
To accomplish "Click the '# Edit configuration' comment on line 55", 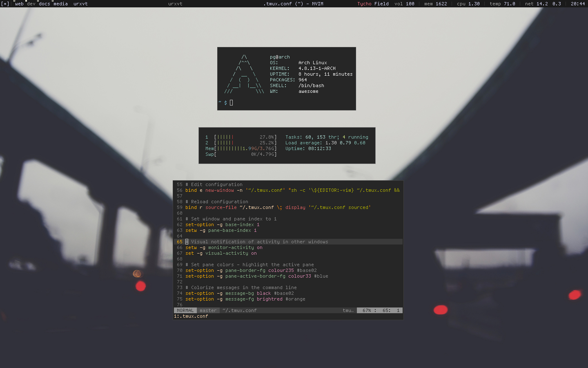I will [214, 184].
